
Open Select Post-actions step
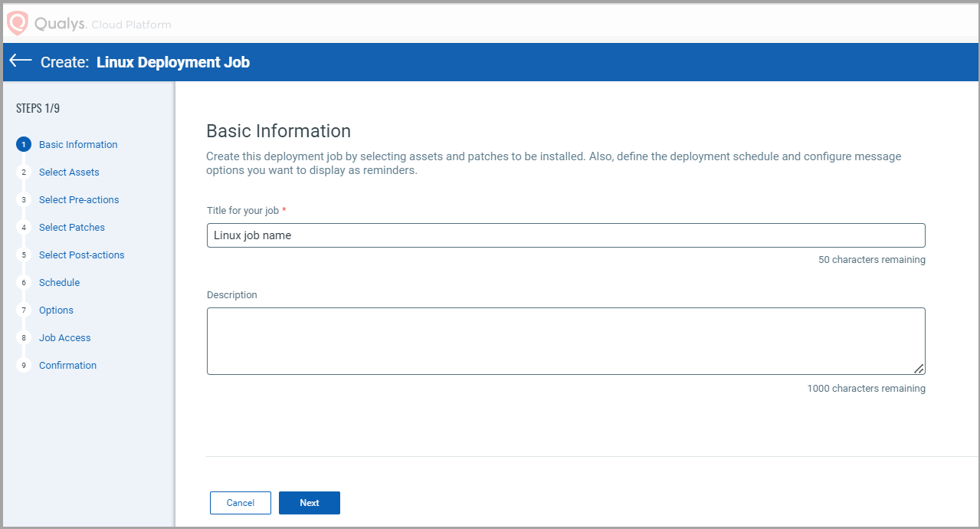[81, 255]
